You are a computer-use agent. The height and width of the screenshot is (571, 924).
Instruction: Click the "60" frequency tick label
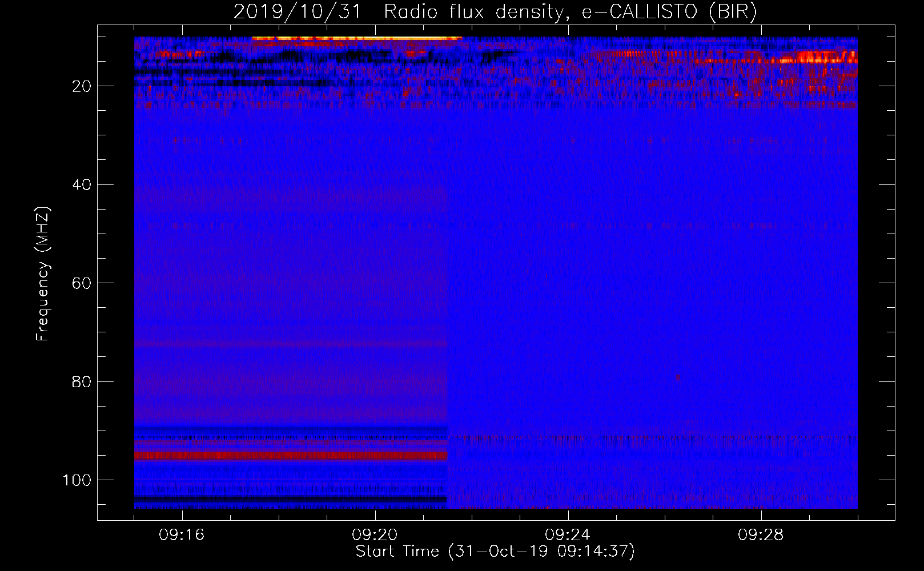point(82,283)
